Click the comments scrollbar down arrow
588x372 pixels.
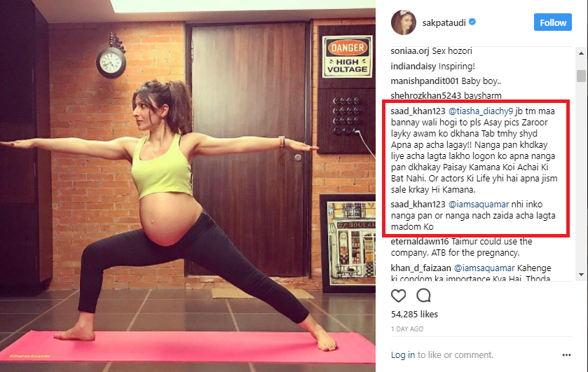pyautogui.click(x=581, y=275)
